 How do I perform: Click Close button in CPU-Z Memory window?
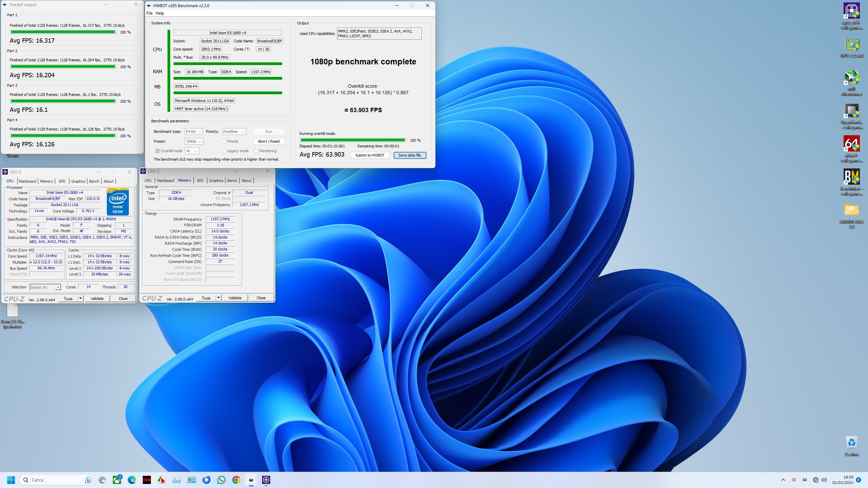(261, 298)
